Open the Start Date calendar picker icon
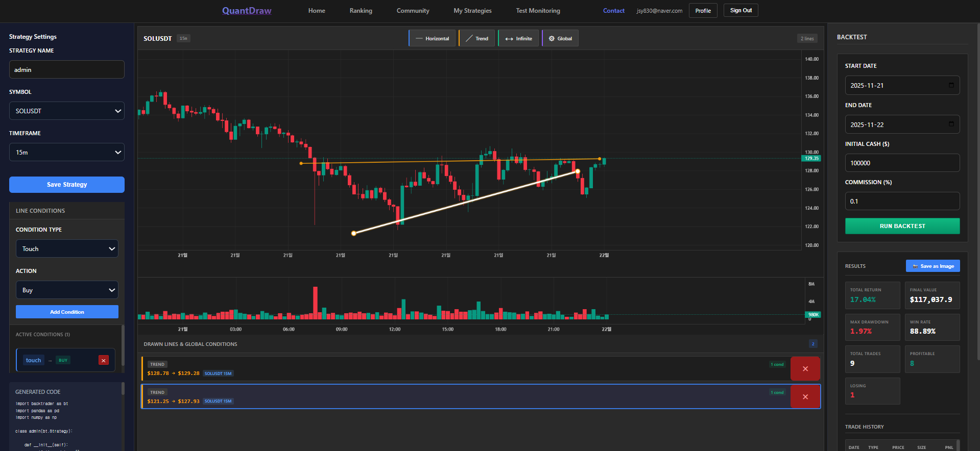The image size is (980, 451). (x=951, y=85)
